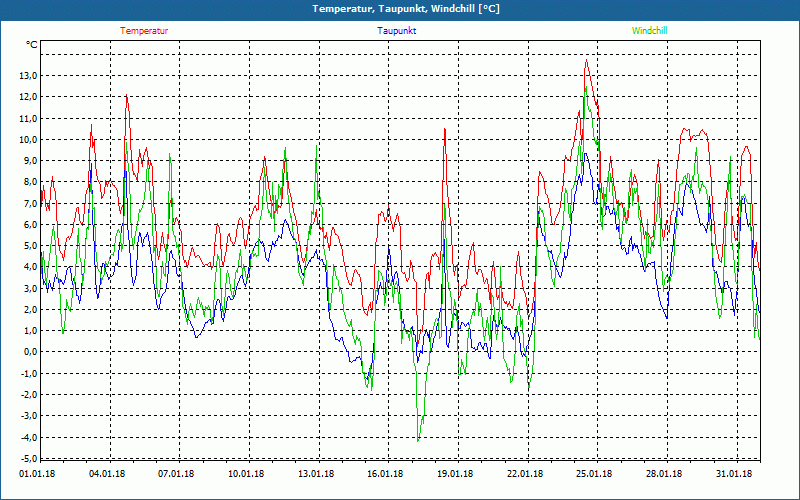Select the 22.01.18 date label
Image resolution: width=800 pixels, height=500 pixels.
click(524, 475)
